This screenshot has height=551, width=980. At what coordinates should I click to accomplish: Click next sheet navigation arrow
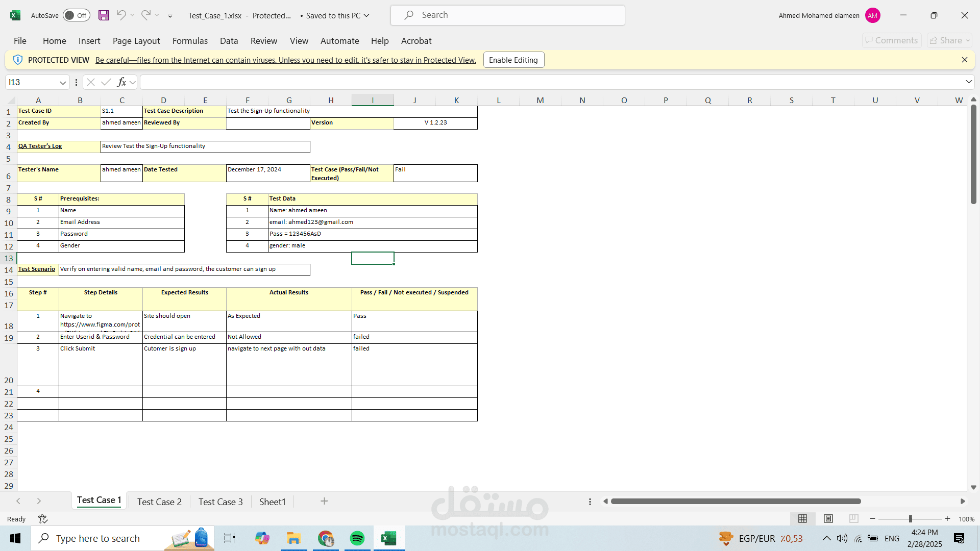coord(39,502)
